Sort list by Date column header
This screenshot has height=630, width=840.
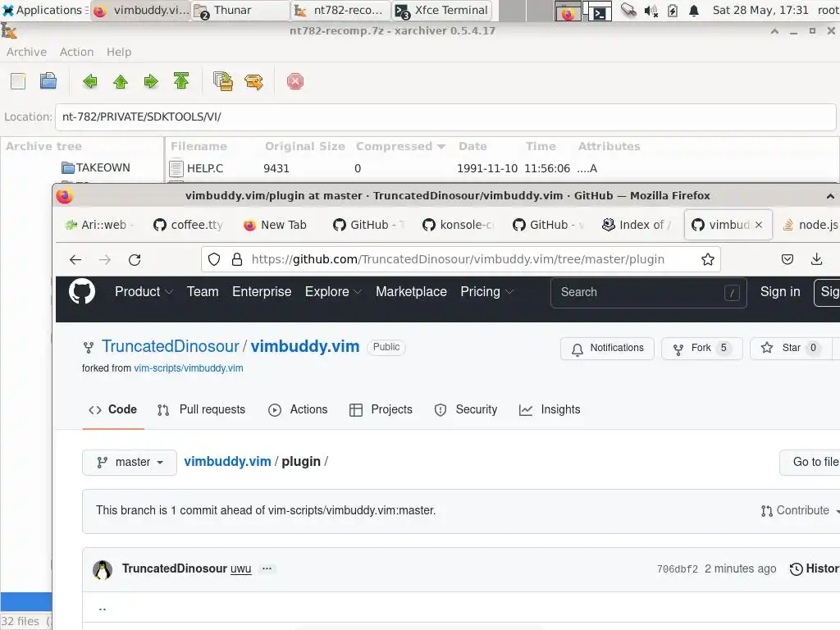coord(472,146)
